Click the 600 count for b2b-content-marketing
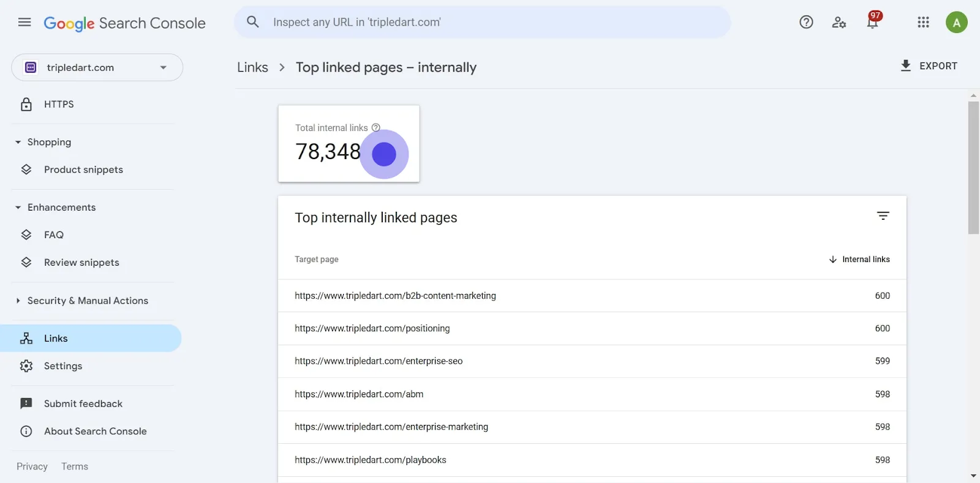 882,296
